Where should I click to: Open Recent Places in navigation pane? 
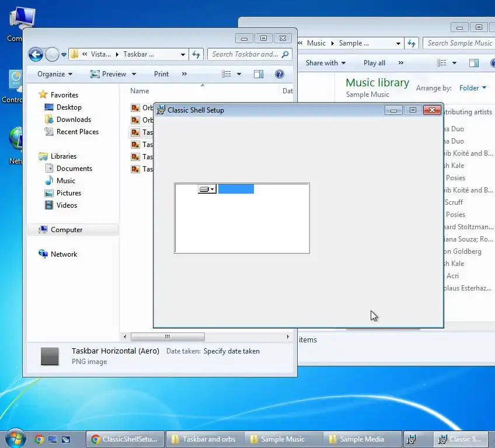[78, 132]
